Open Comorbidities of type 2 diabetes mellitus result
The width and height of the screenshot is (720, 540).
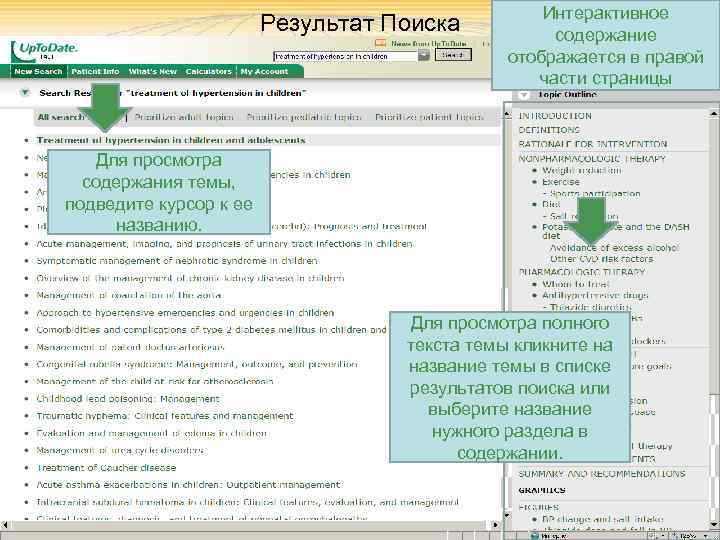(x=211, y=330)
